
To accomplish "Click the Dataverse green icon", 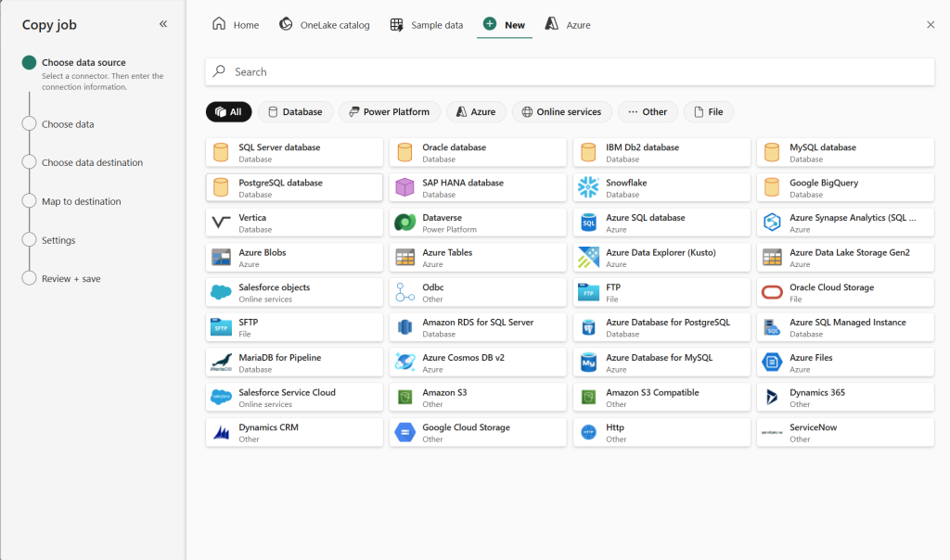I will coord(404,223).
